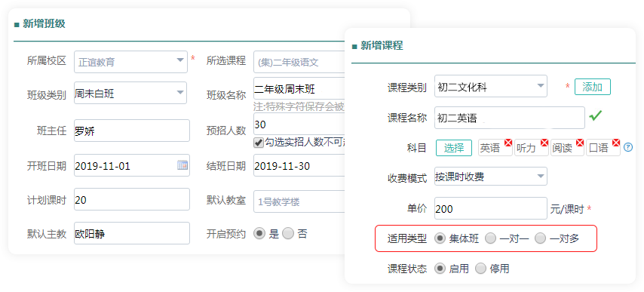Screen dimensions: 644x292
Task: Click 课程名称 field 初二英语
Action: click(x=510, y=118)
